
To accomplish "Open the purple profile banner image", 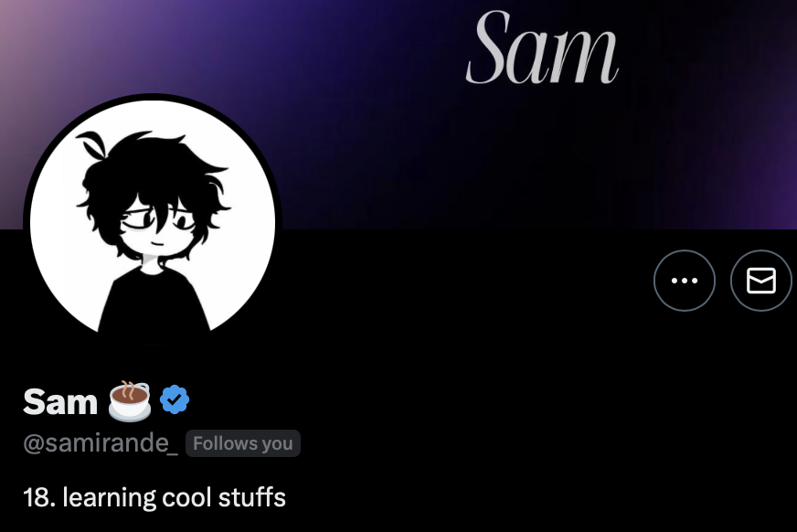I will point(398,114).
